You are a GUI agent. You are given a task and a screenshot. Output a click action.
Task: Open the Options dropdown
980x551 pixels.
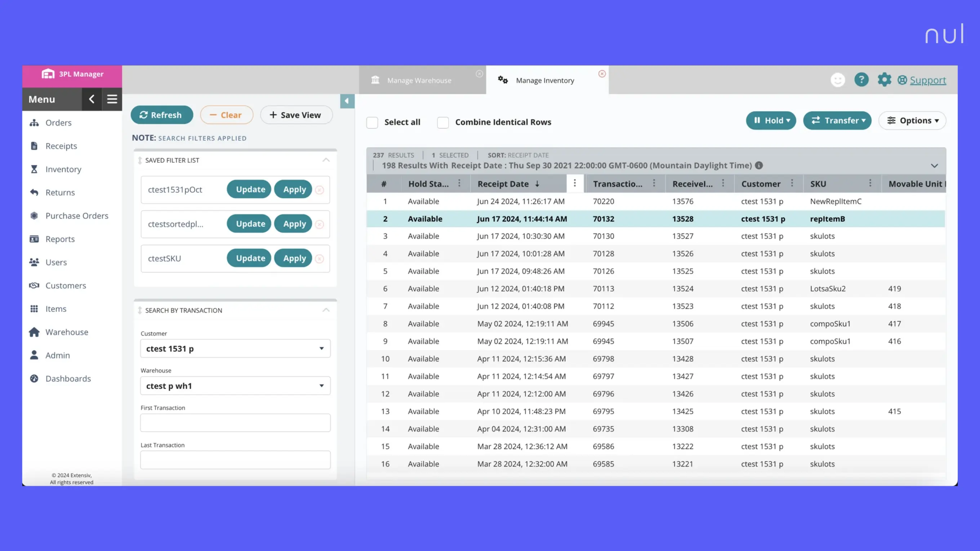click(x=912, y=120)
